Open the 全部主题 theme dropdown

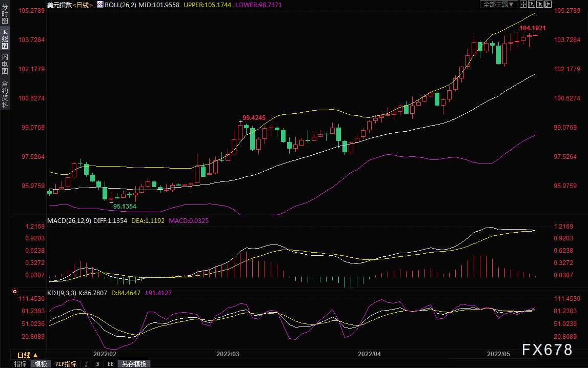[x=497, y=4]
